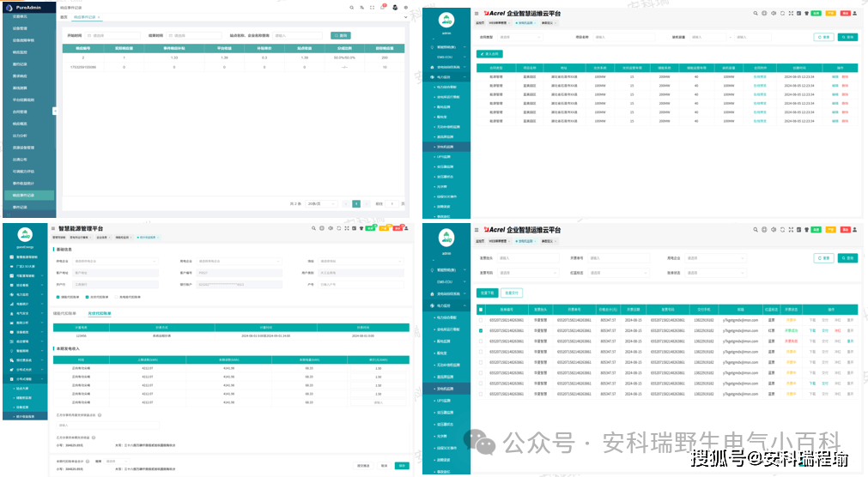Image resolution: width=868 pixels, height=477 pixels.
Task: Expand the PureAdmin tab list chevron
Action: click(x=406, y=17)
